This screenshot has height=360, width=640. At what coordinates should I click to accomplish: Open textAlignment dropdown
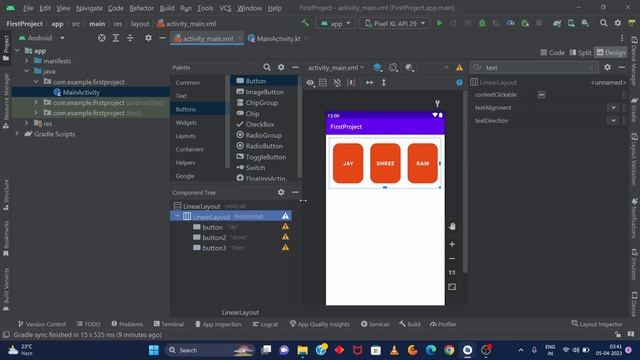click(x=613, y=108)
